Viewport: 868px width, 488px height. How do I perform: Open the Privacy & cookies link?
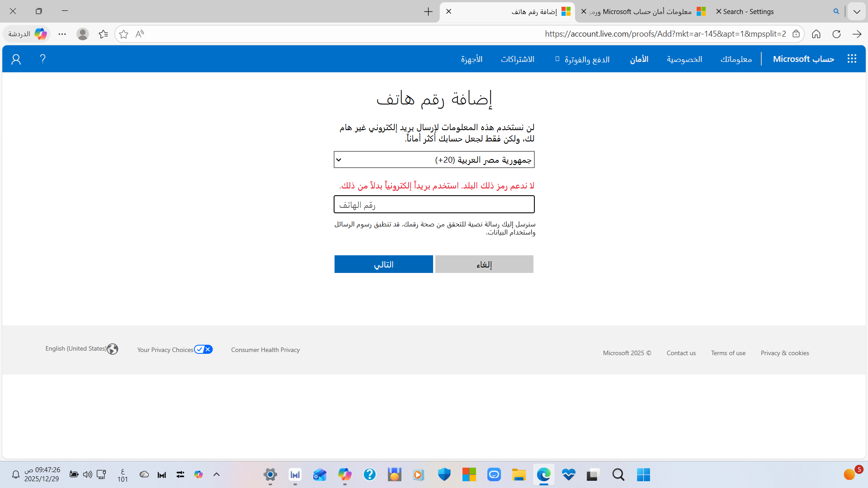click(x=785, y=353)
